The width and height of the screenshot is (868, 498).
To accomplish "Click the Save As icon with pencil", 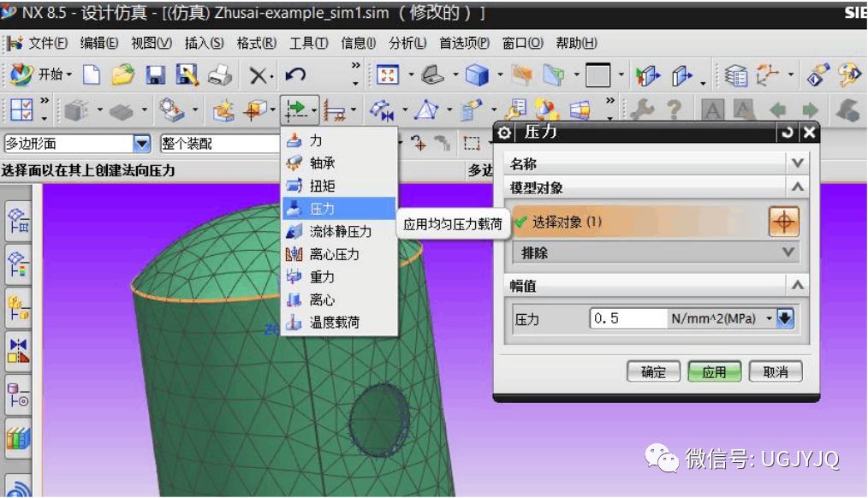I will [x=187, y=74].
